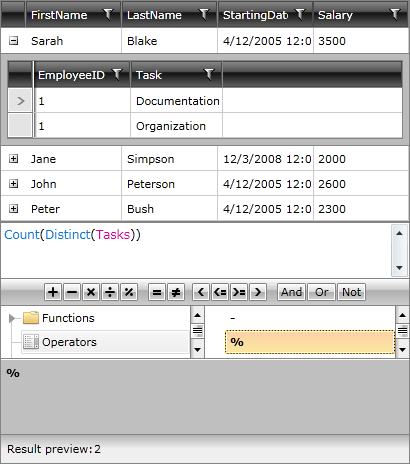410x464 pixels.
Task: Open the StartingDate column filter funnel
Action: [301, 14]
